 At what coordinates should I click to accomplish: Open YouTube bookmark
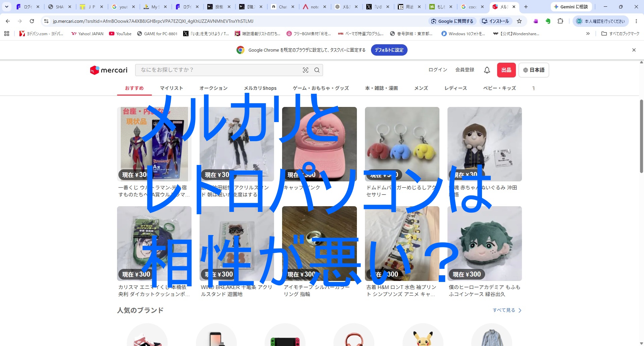tap(120, 34)
